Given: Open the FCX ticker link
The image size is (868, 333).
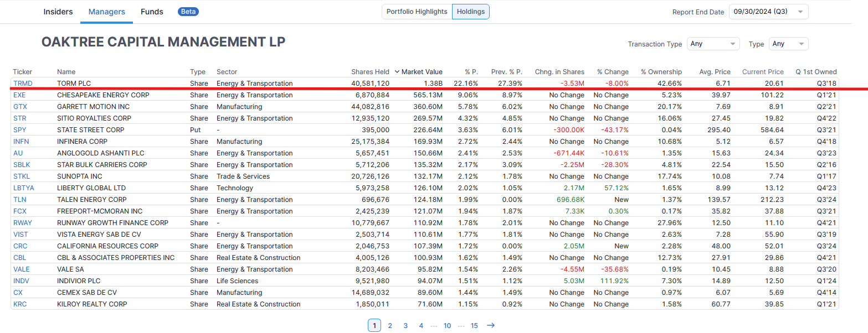Looking at the screenshot, I should point(20,211).
